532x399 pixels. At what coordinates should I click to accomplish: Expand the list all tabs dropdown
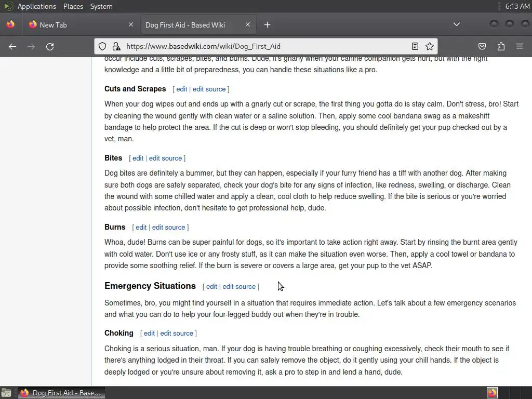457,24
